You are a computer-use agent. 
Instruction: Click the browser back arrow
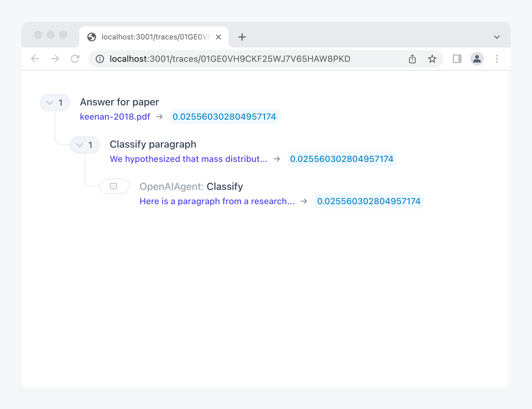pyautogui.click(x=35, y=59)
